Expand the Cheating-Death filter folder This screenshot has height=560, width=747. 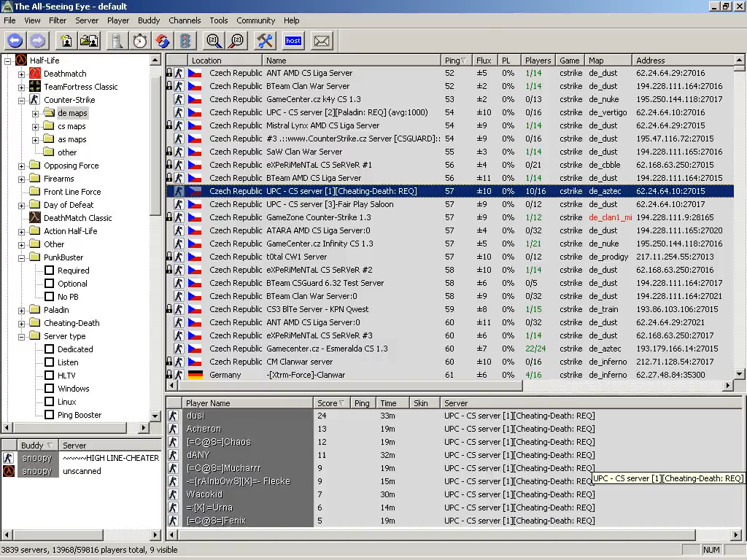click(21, 324)
